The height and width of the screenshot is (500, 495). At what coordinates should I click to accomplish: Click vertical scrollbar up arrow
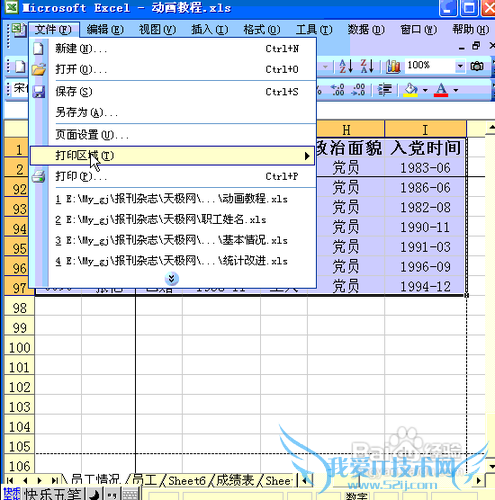click(x=491, y=127)
